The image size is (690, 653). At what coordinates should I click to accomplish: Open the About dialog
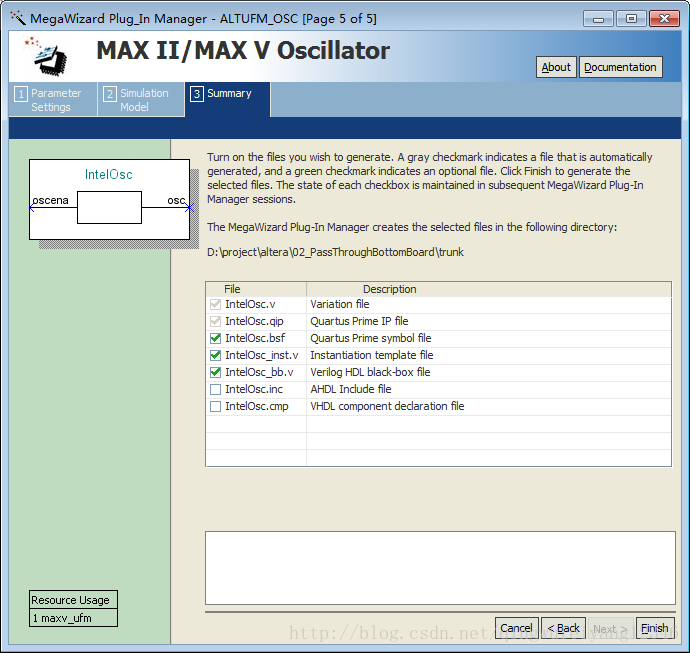point(556,67)
